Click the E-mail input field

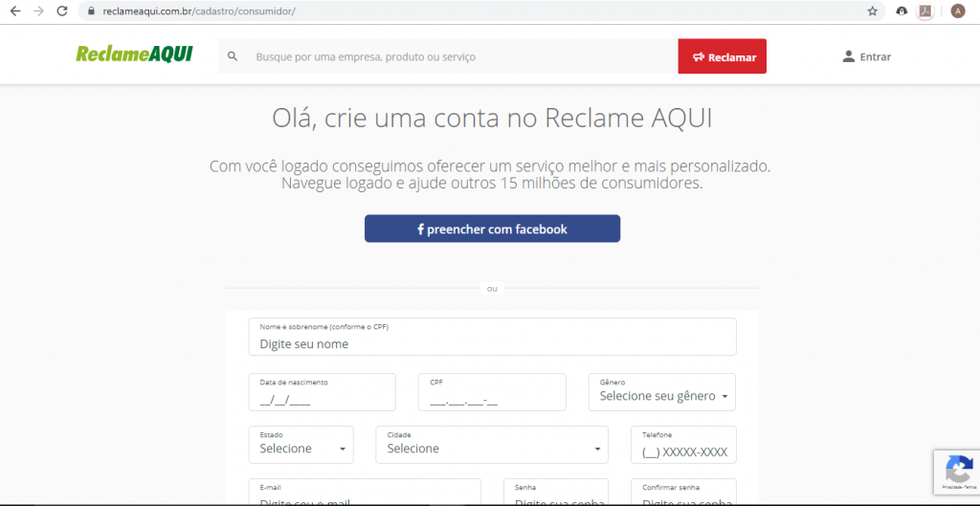[x=365, y=493]
